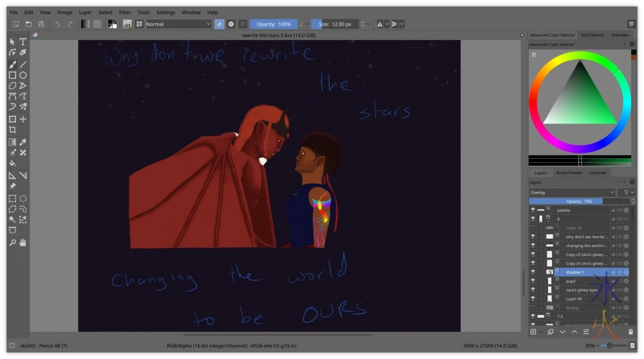Viewport: 644px width, 359px height.
Task: Open the Normal blending mode dropdown
Action: coord(178,24)
